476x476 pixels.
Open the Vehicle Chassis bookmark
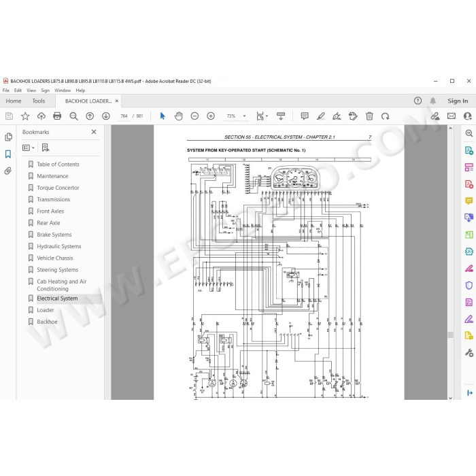pyautogui.click(x=55, y=258)
